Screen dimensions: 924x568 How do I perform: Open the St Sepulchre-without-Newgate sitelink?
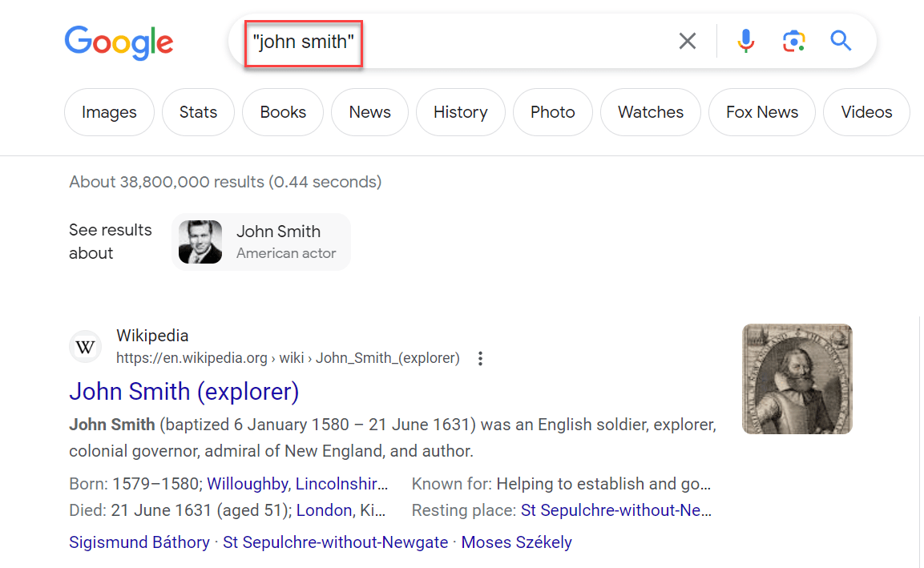335,542
